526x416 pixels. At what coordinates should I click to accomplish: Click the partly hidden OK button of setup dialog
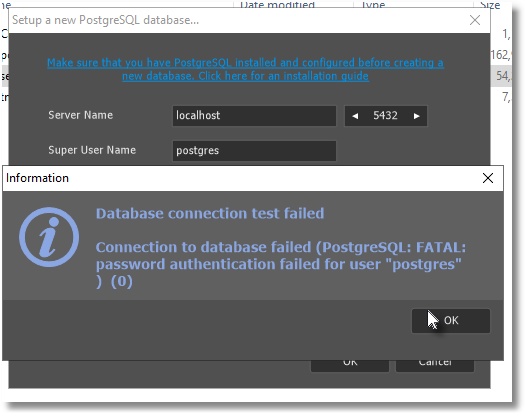coord(350,365)
